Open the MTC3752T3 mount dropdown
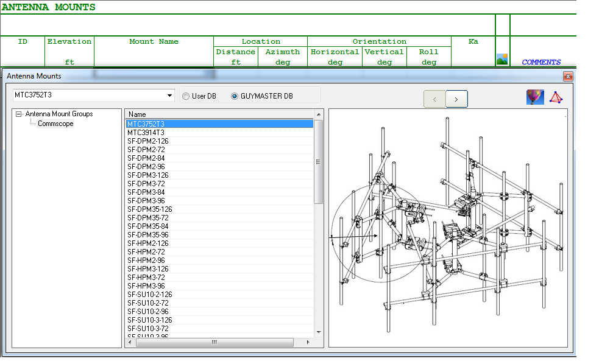 [x=169, y=96]
